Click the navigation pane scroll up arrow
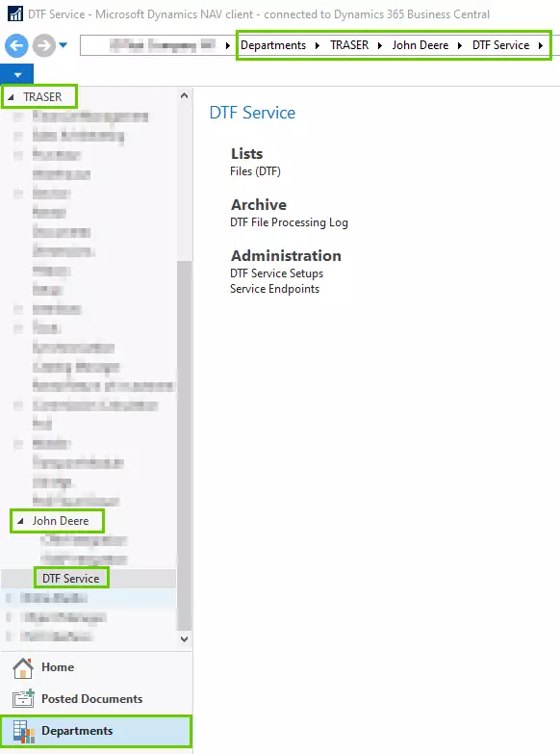Viewport: 560px width, 754px height. (184, 95)
